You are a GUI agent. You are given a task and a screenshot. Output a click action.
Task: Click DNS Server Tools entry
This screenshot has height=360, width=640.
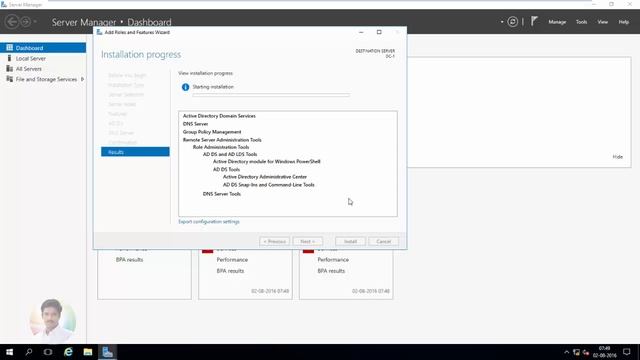[222, 194]
